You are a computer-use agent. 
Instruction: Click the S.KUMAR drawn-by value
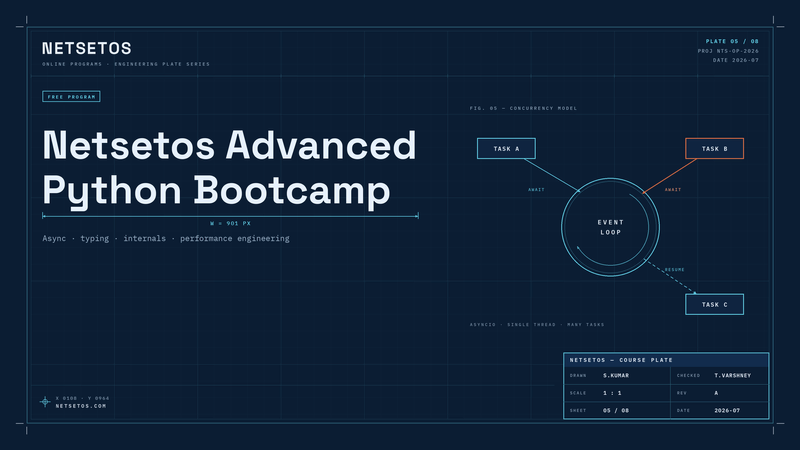coord(616,376)
